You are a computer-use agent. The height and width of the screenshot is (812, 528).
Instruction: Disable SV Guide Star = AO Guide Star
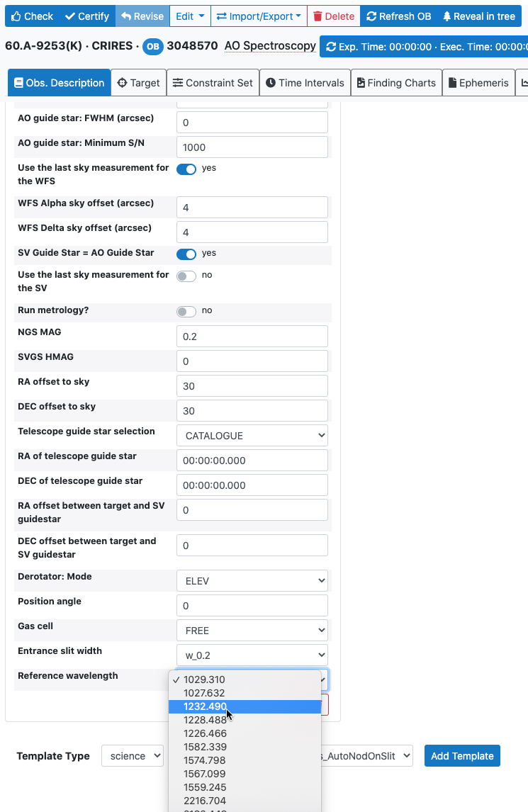coord(186,254)
